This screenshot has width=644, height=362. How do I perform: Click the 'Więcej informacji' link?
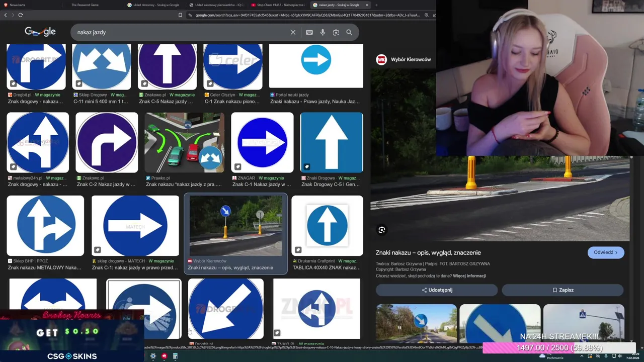click(469, 276)
